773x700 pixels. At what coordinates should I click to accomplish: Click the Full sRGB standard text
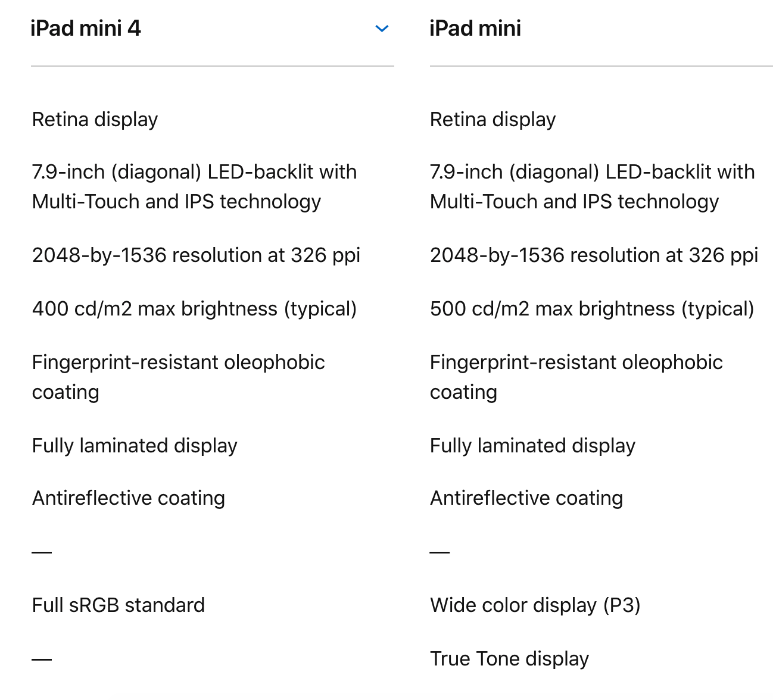119,605
